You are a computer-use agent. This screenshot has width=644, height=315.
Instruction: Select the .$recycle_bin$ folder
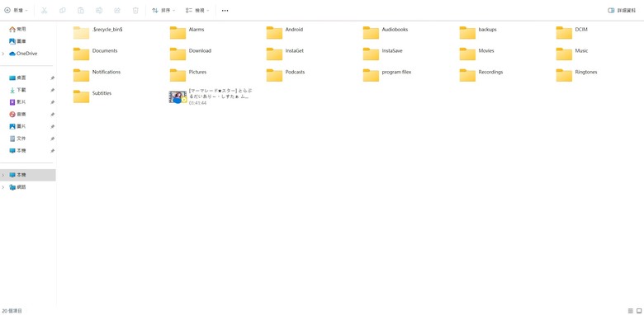98,32
